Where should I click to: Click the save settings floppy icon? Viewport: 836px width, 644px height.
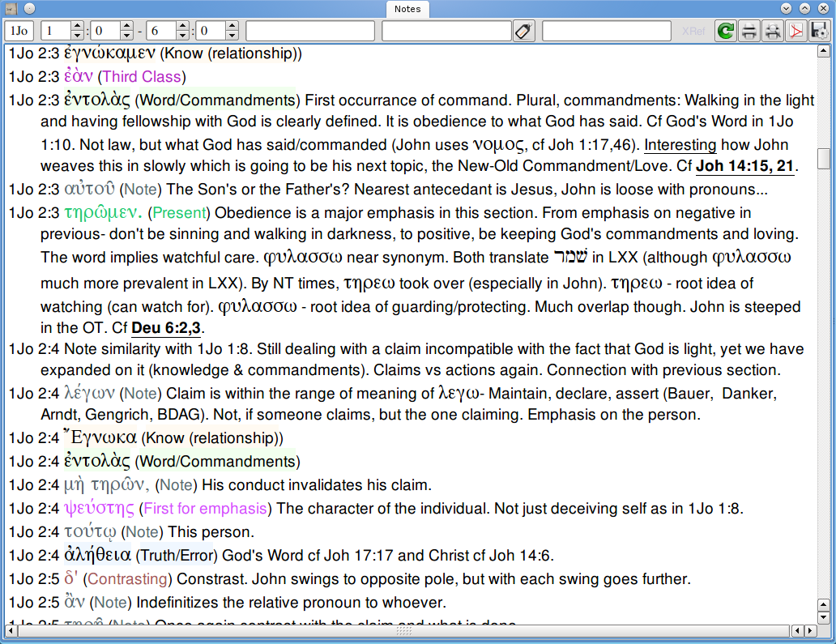[x=819, y=31]
